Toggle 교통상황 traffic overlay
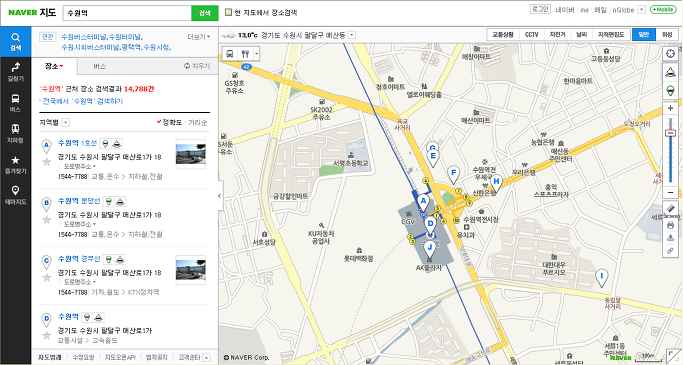 503,35
